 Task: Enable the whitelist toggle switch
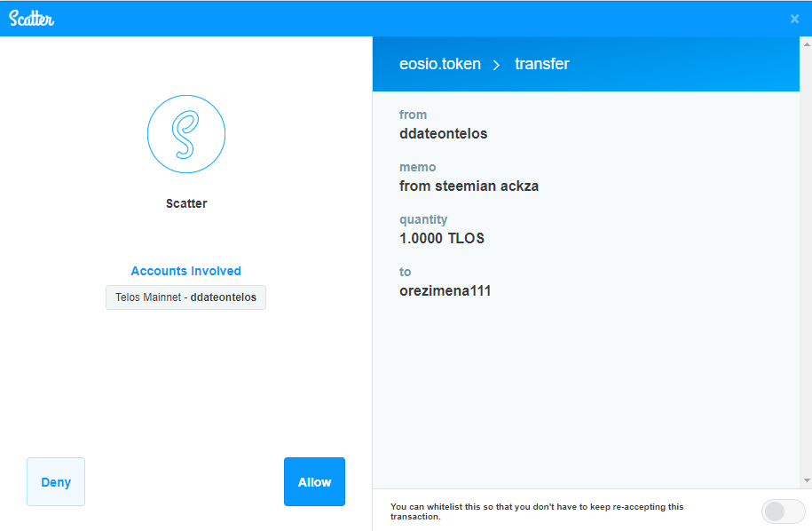[x=783, y=511]
